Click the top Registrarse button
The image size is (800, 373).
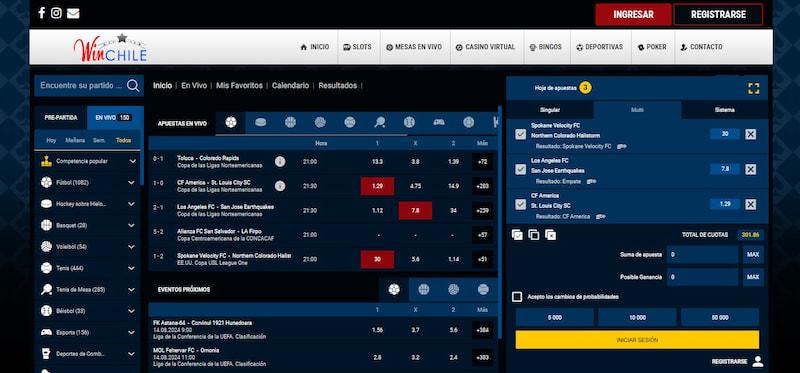point(718,15)
